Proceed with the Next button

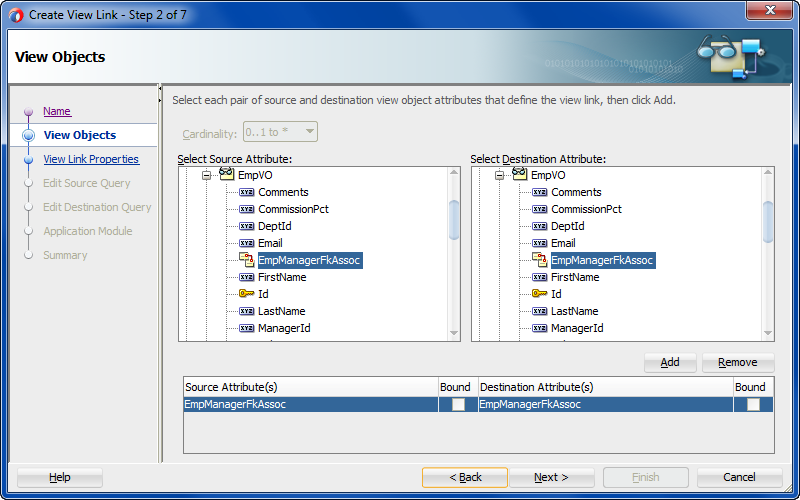(x=552, y=477)
